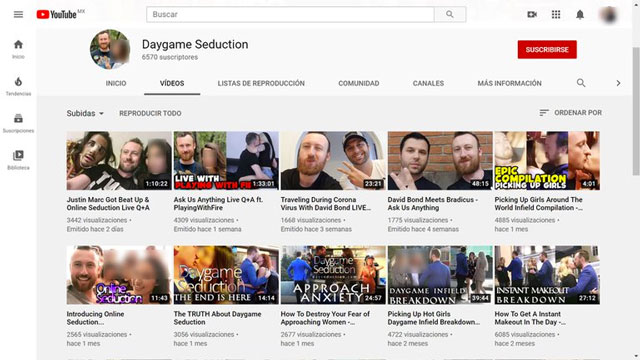
Task: Open the YouTube apps grid
Action: [x=556, y=15]
